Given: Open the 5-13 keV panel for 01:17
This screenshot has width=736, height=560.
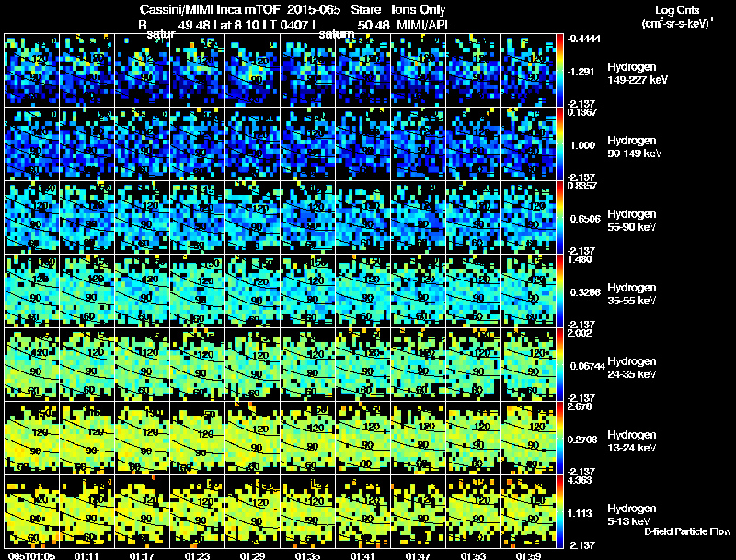Looking at the screenshot, I should (x=143, y=511).
